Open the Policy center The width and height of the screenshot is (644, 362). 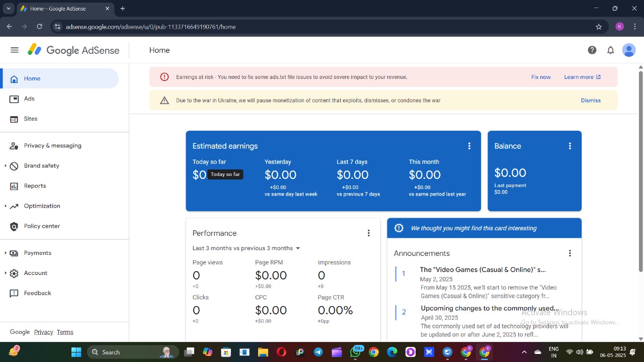[x=60, y=226]
